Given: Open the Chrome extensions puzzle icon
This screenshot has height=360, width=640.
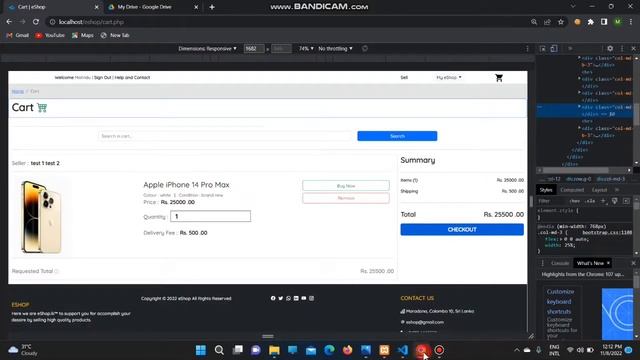Looking at the screenshot, I should [591, 22].
